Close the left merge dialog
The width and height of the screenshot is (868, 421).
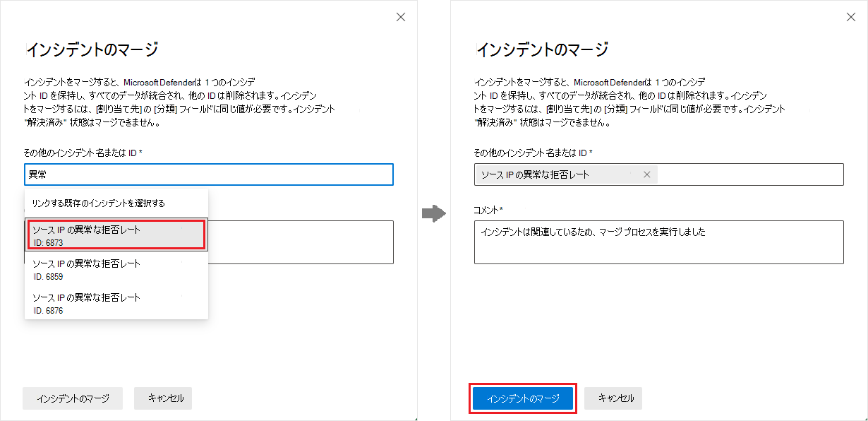click(401, 16)
